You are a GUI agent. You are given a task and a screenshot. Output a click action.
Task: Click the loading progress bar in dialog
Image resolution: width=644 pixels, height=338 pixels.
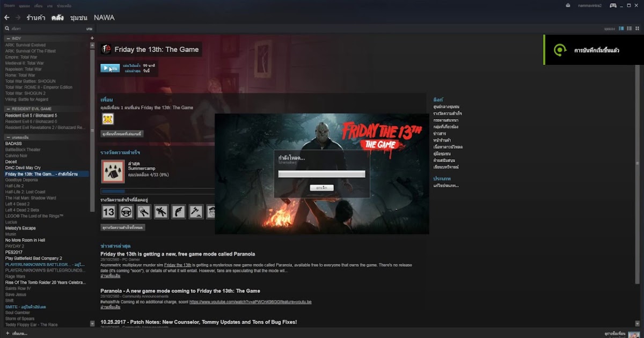[x=321, y=174]
